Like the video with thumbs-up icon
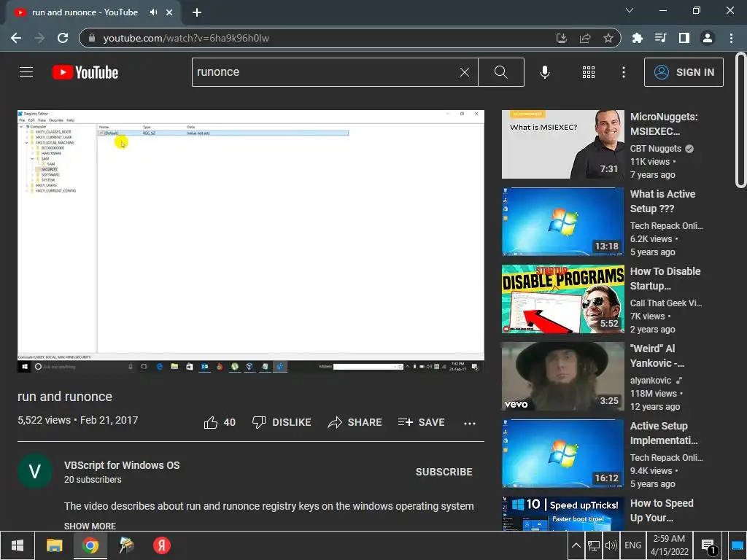747x560 pixels. coord(211,422)
